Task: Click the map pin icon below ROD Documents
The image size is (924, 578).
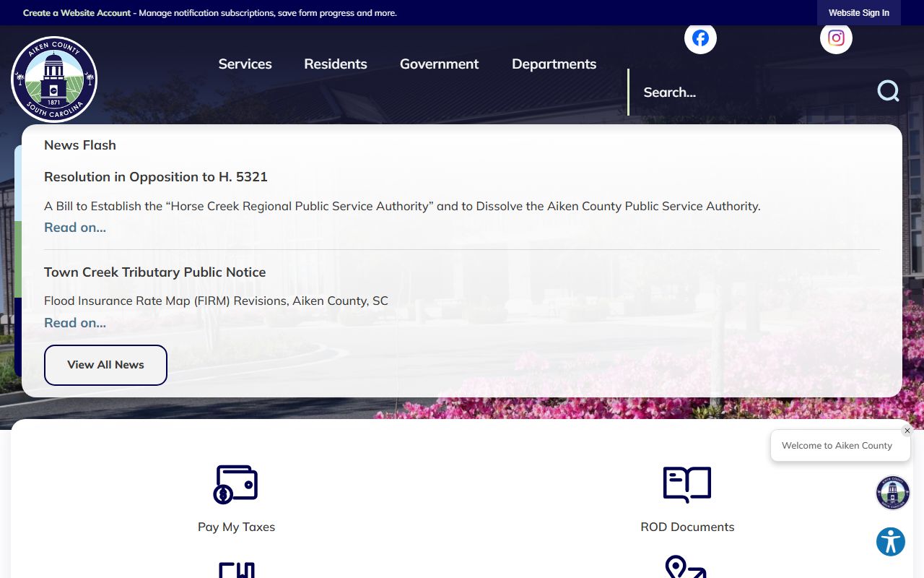Action: [685, 567]
